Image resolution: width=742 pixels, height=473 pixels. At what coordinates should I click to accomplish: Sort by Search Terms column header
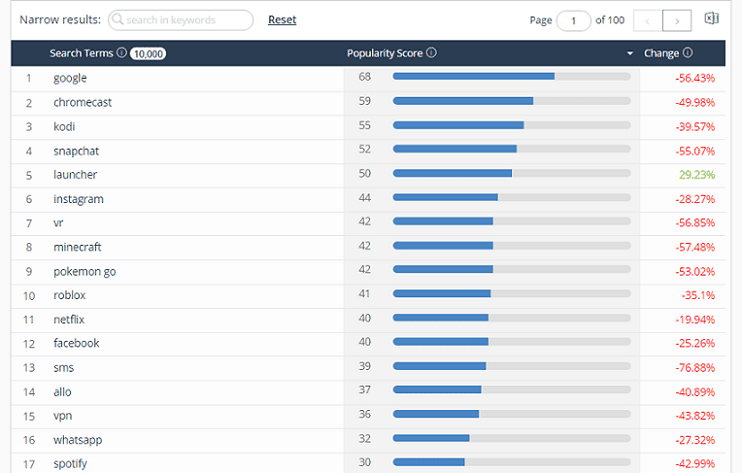(81, 53)
